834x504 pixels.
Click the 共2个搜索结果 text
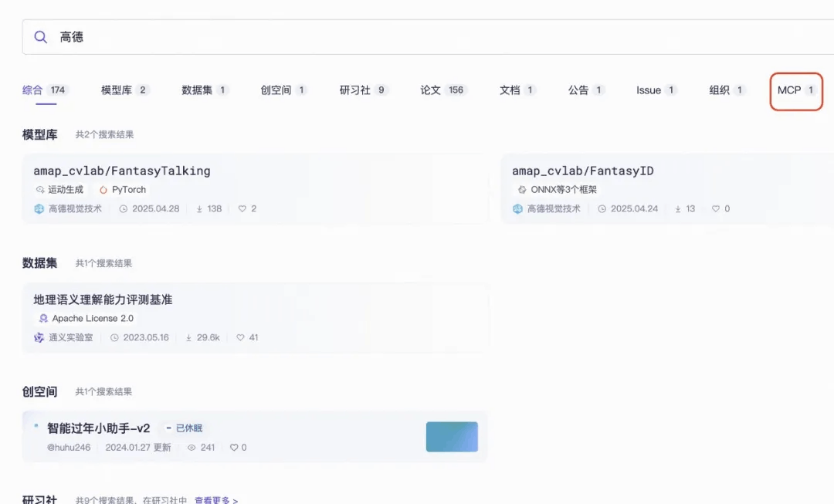(x=105, y=134)
